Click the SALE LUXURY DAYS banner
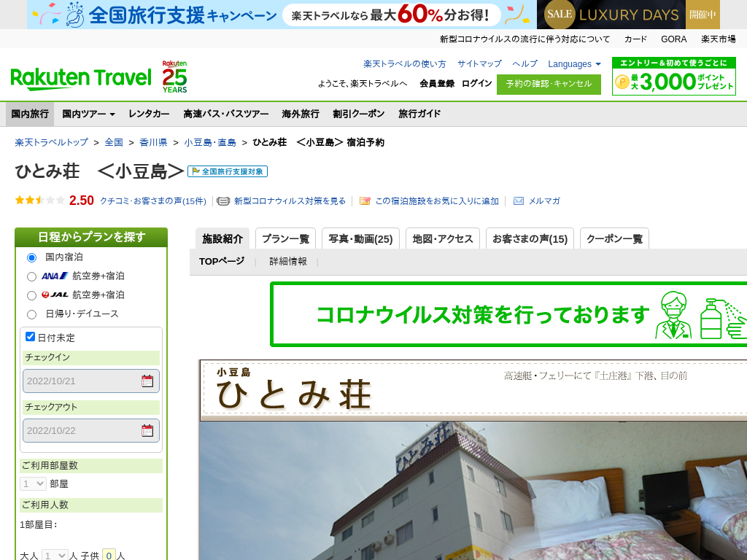 click(x=628, y=15)
